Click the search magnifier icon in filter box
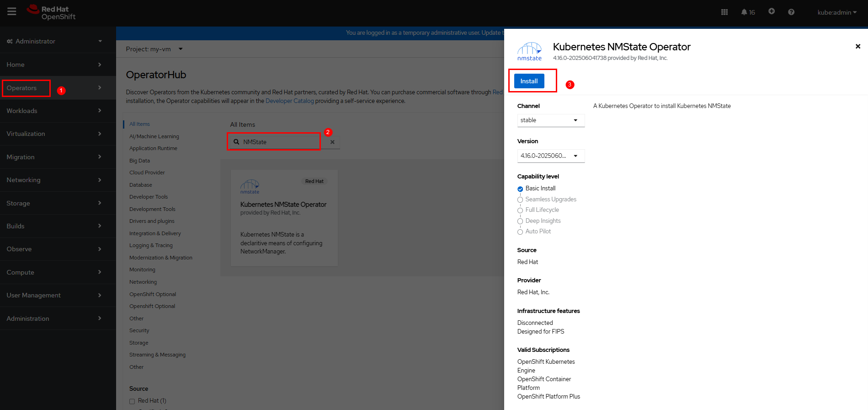Screen dimensions: 868x410 tap(236, 142)
